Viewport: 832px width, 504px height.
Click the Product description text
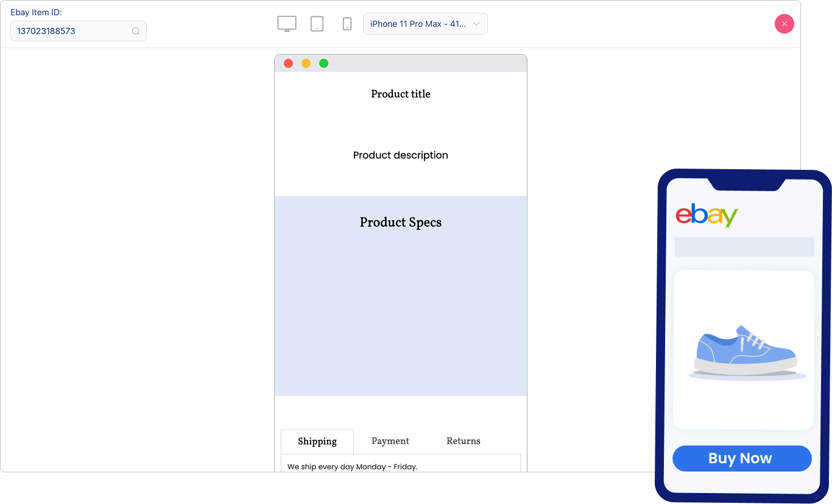tap(401, 155)
